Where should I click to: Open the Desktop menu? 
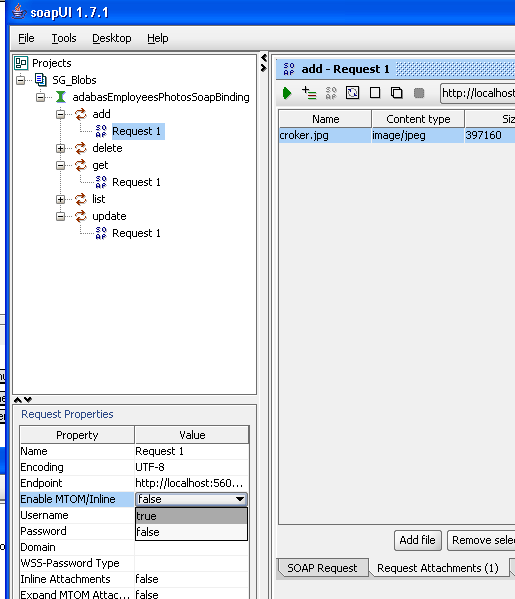click(x=112, y=38)
